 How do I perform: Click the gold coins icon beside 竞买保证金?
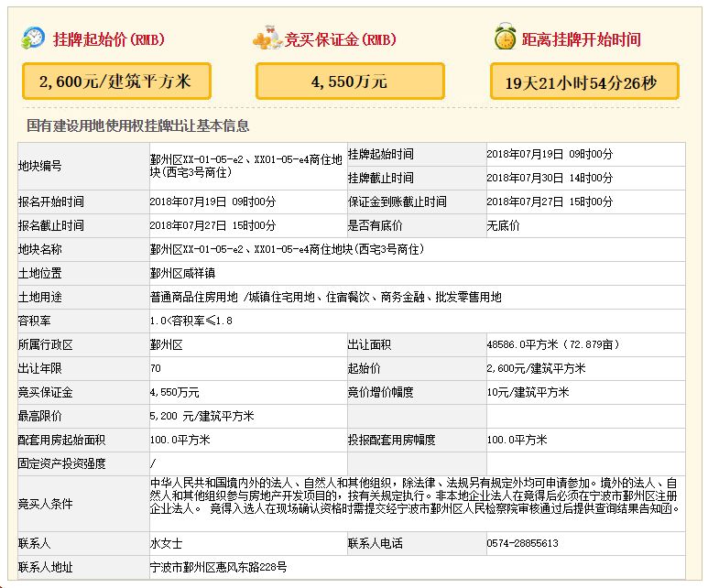(267, 38)
